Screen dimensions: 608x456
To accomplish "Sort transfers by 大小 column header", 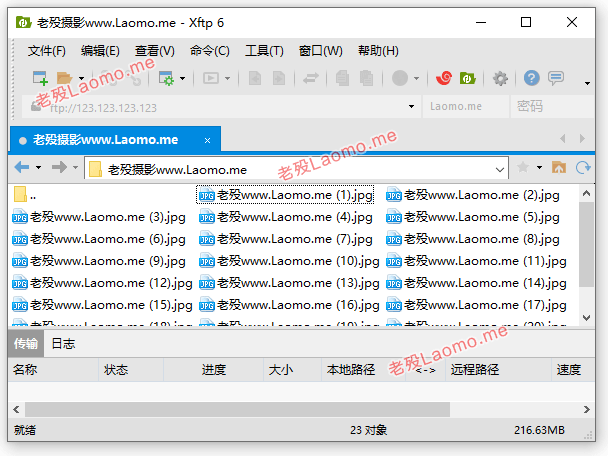I will coord(292,370).
